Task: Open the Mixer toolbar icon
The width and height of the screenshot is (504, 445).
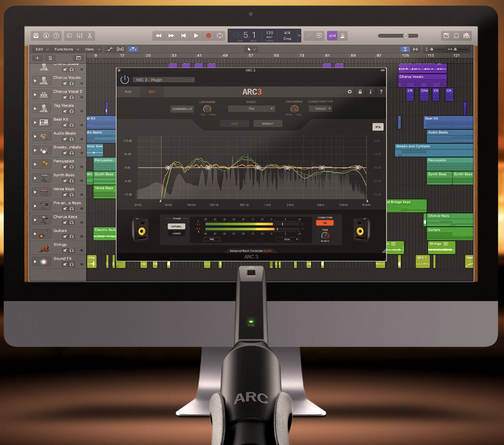Action: point(79,35)
